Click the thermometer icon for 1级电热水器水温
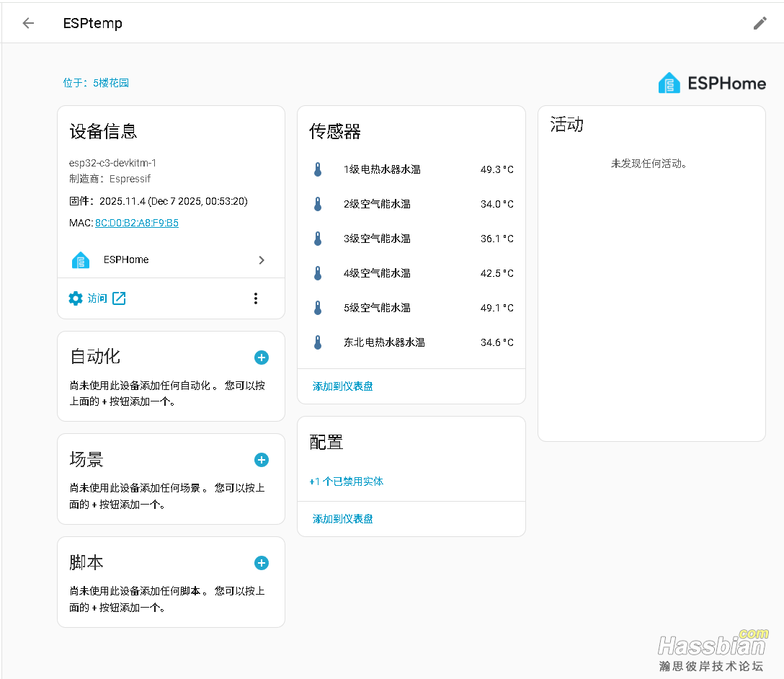Viewport: 784px width, 679px height. click(x=317, y=169)
